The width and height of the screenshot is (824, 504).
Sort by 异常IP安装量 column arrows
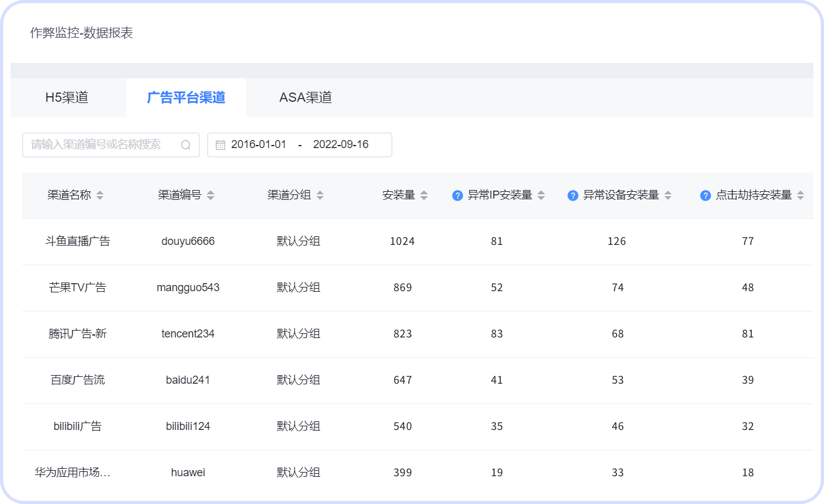point(541,196)
